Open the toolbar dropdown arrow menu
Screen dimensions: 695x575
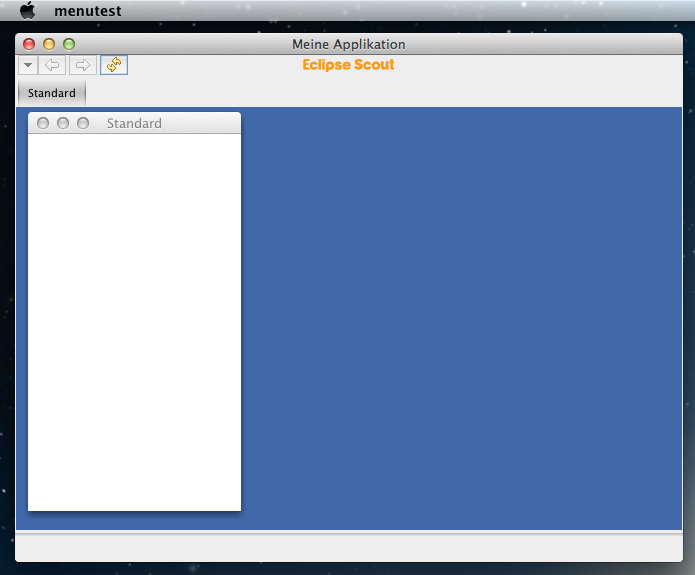click(28, 65)
